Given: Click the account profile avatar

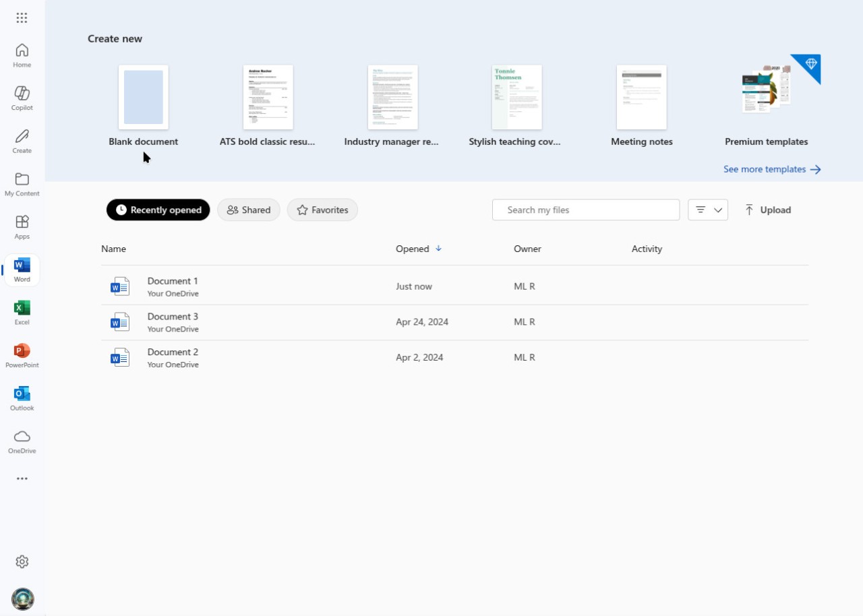Looking at the screenshot, I should [x=22, y=598].
